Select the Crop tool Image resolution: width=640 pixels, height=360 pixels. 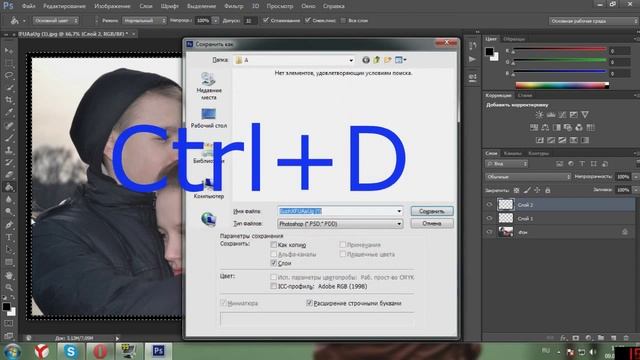point(9,100)
